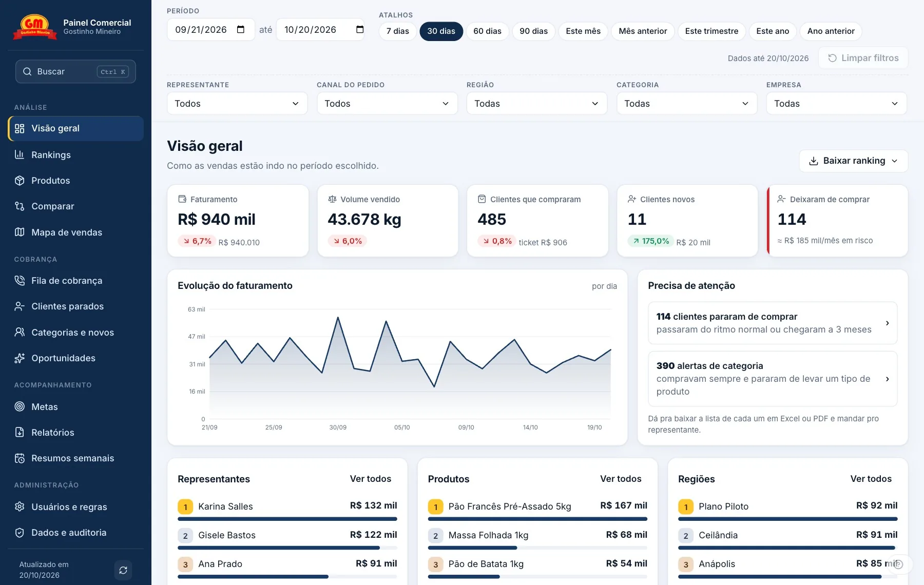Click the Produtos box icon
Screen dimensions: 924x585
(20, 181)
